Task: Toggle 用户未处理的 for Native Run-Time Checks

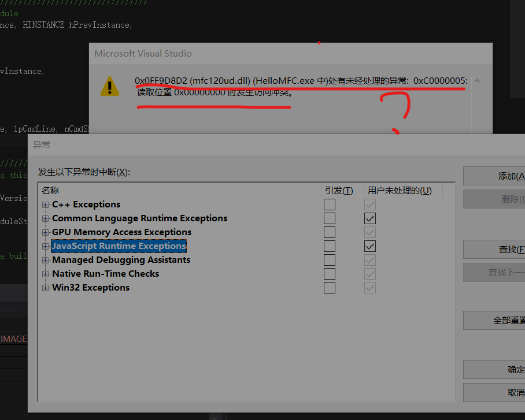Action: 370,274
